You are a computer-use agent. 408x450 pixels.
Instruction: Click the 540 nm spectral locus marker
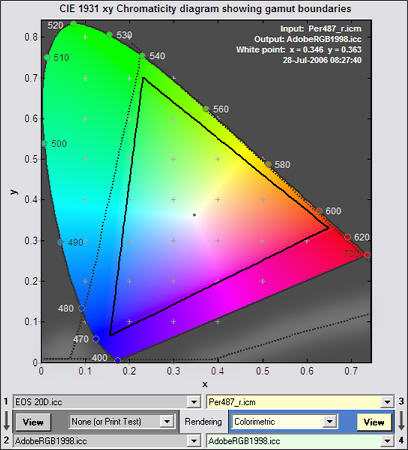coord(142,56)
